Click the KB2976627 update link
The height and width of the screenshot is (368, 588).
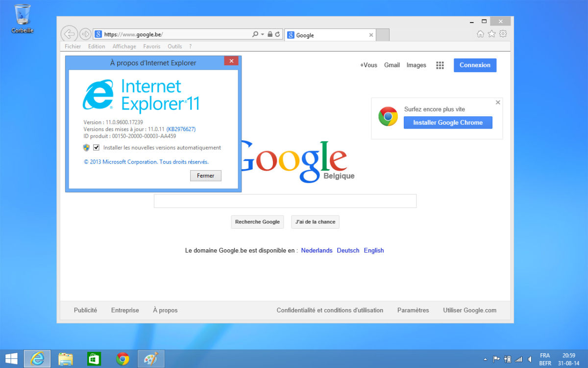tap(181, 129)
